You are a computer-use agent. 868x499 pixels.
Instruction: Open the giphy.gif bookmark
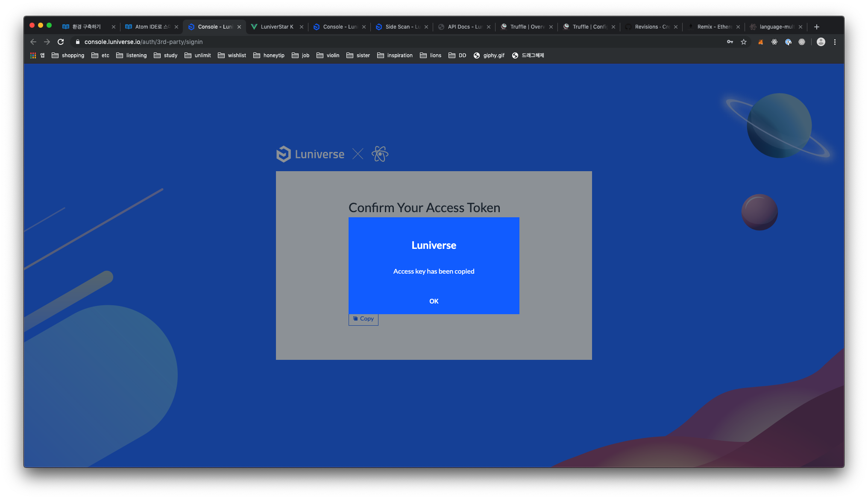[489, 55]
